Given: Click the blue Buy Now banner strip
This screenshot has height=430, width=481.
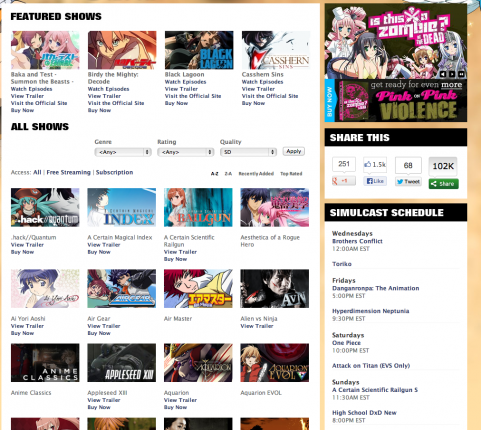Looking at the screenshot, I should point(329,101).
